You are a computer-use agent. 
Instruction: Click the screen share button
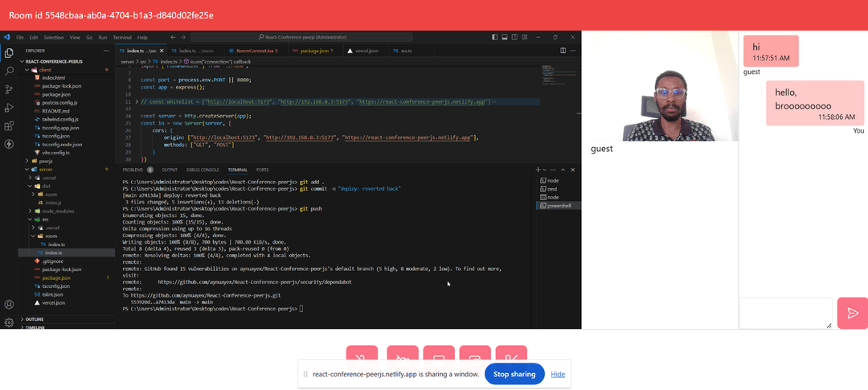439,353
